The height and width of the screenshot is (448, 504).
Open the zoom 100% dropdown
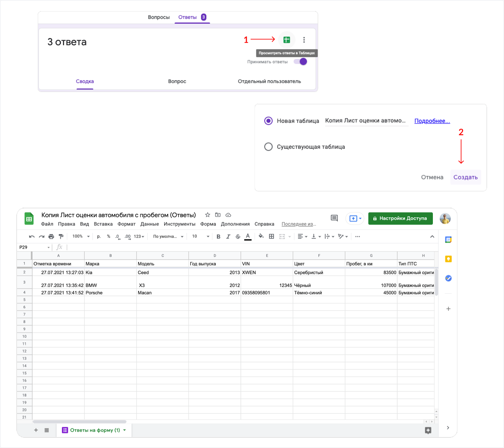tap(81, 236)
